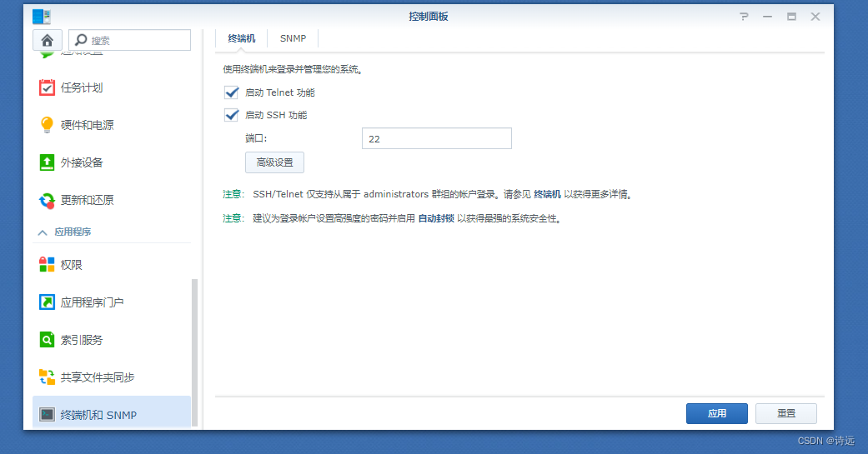Open 硬件和电源 lightbulb icon
Screen dimensions: 868x454
(47, 125)
